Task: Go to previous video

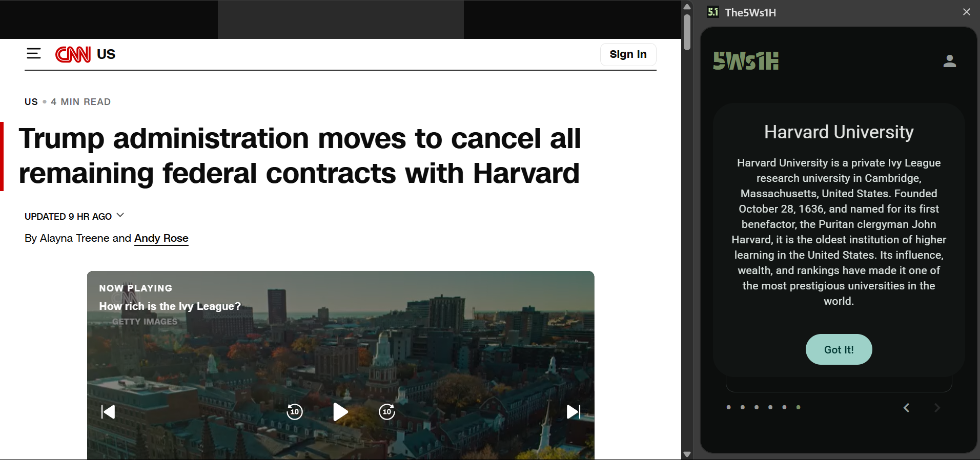Action: coord(108,412)
